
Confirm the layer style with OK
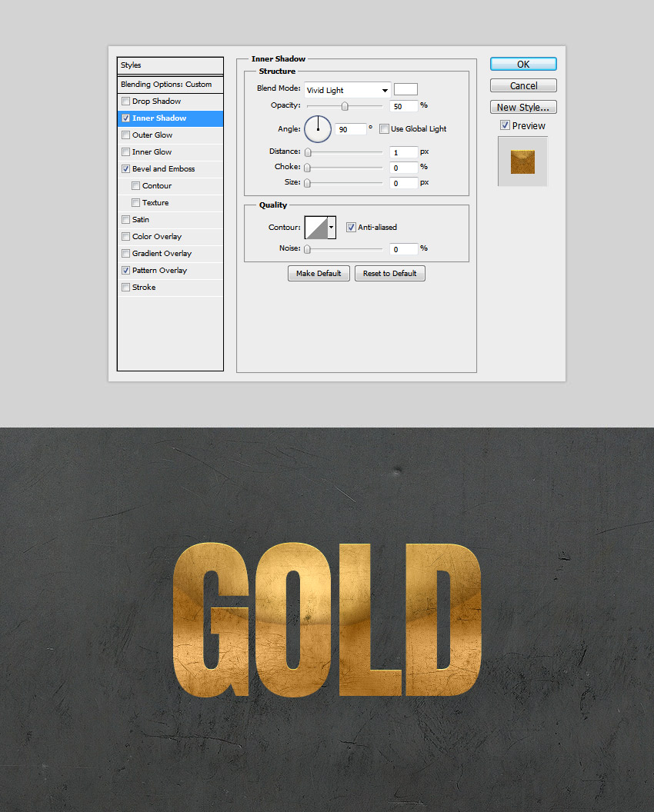tap(523, 64)
